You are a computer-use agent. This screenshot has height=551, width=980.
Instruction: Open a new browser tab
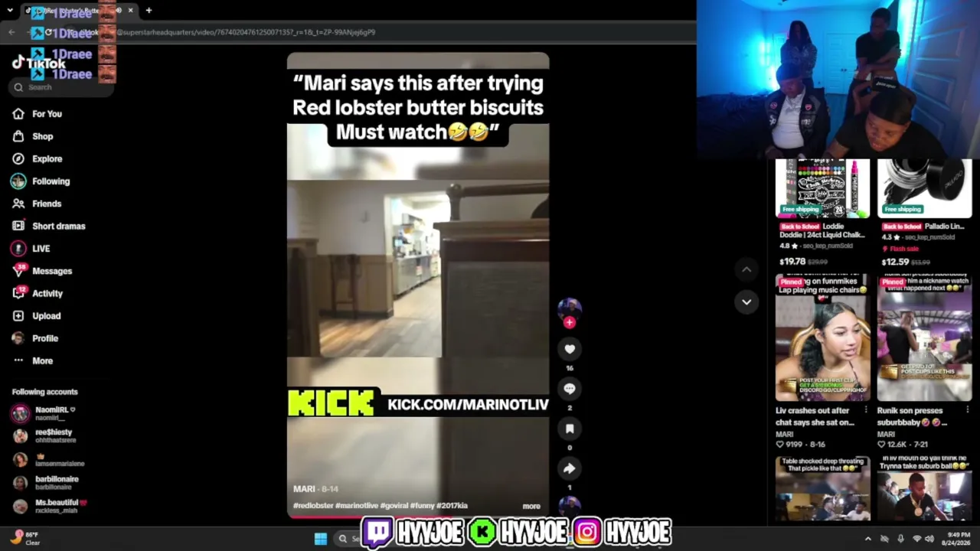coord(149,11)
